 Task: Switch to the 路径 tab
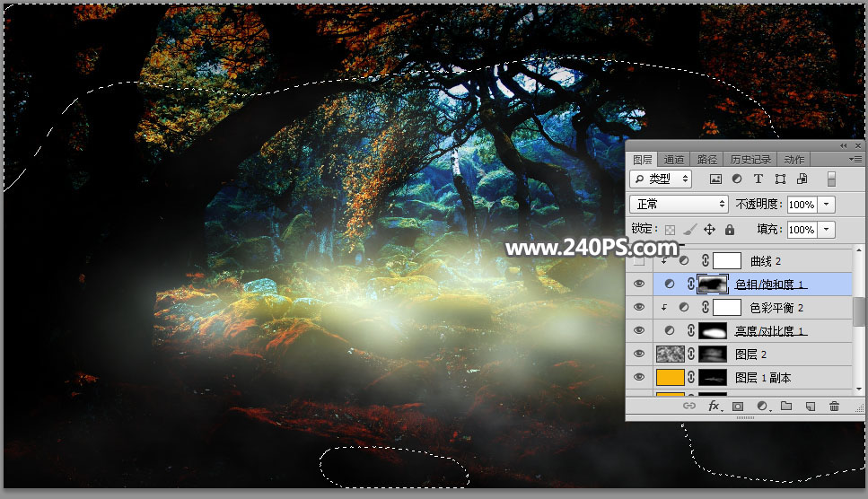707,160
